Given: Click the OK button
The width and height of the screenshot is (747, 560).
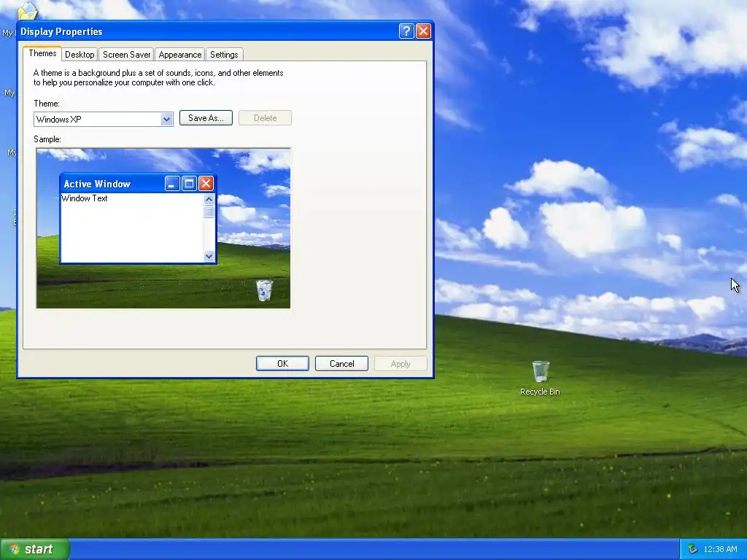Looking at the screenshot, I should click(282, 364).
